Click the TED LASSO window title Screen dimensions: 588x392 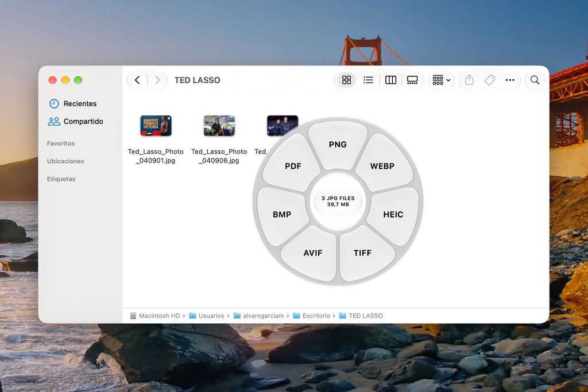tap(198, 80)
